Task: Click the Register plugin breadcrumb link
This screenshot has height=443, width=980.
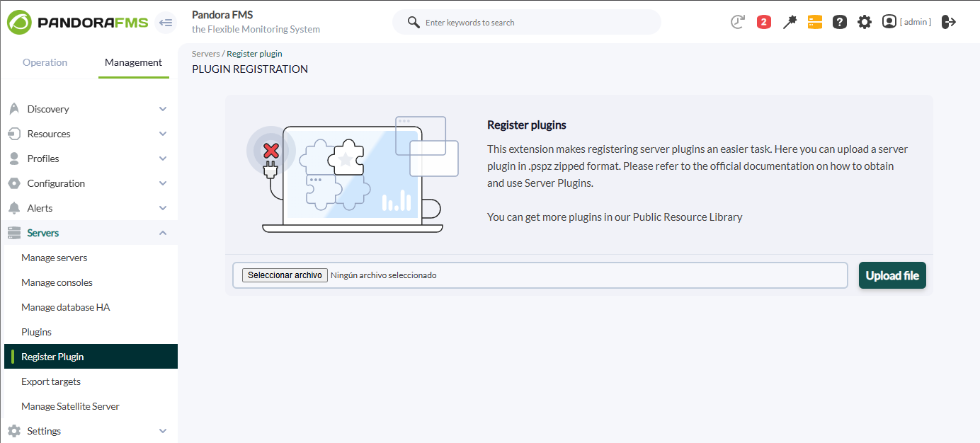Action: [x=254, y=54]
